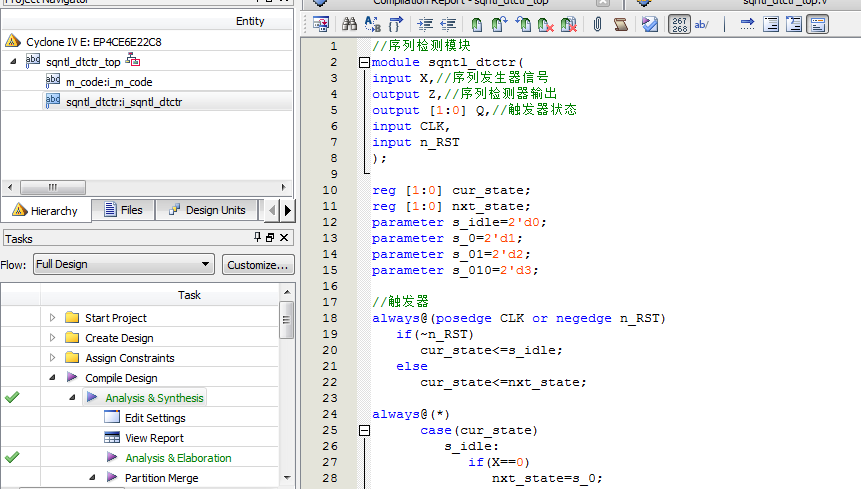Pin the Tasks panel
861x489 pixels.
257,238
